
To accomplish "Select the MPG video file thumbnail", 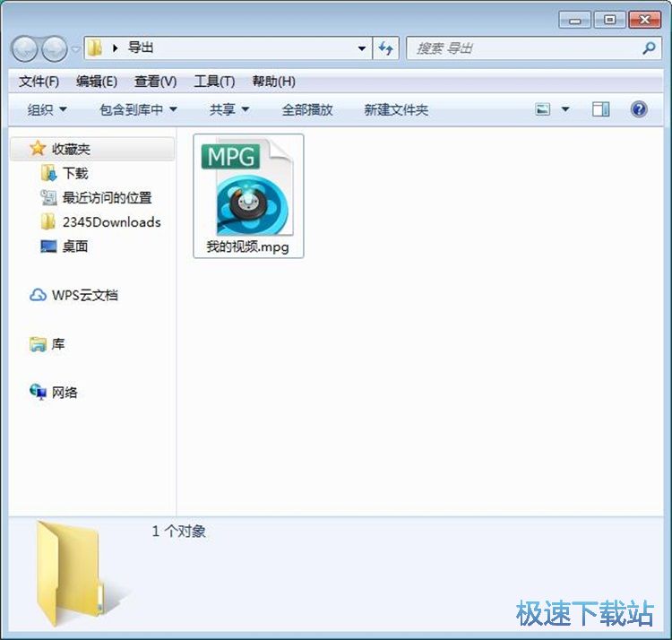I will click(248, 187).
